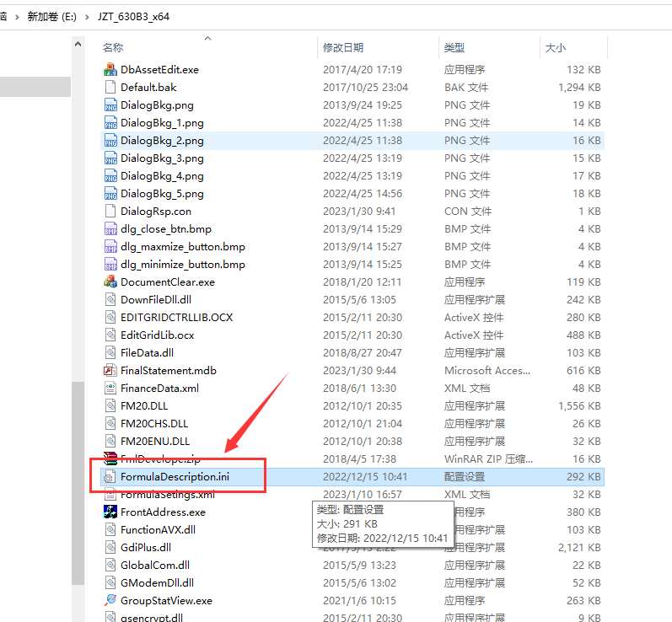Screen dimensions: 672x622
Task: Expand breadcrumb chevron after 新加卷 (E:)
Action: click(88, 17)
